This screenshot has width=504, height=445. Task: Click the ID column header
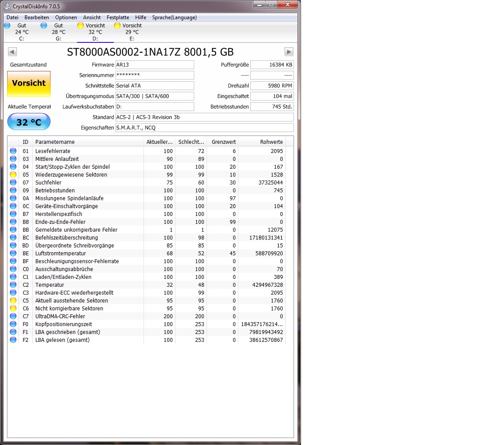[25, 142]
